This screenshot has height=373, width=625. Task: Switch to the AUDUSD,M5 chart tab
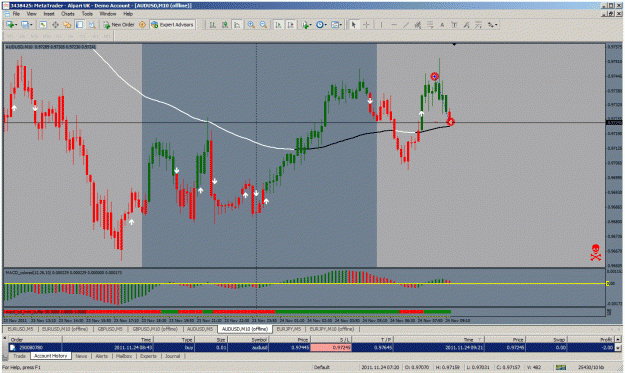click(x=200, y=329)
